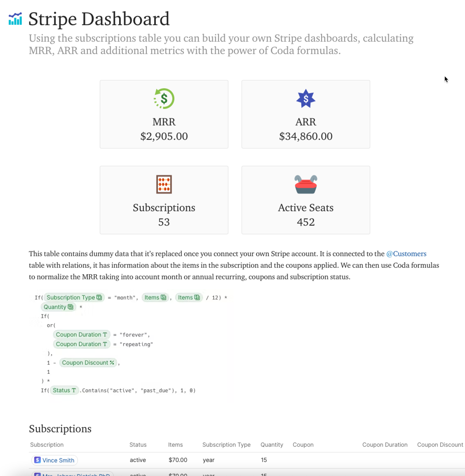Click the Stripe Dashboard chart icon
Image resolution: width=465 pixels, height=476 pixels.
pos(15,19)
